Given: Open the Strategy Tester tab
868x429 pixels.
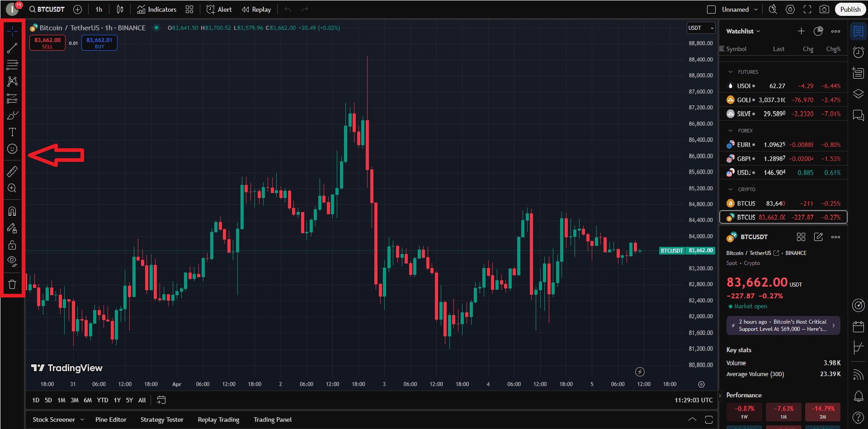Looking at the screenshot, I should click(162, 420).
